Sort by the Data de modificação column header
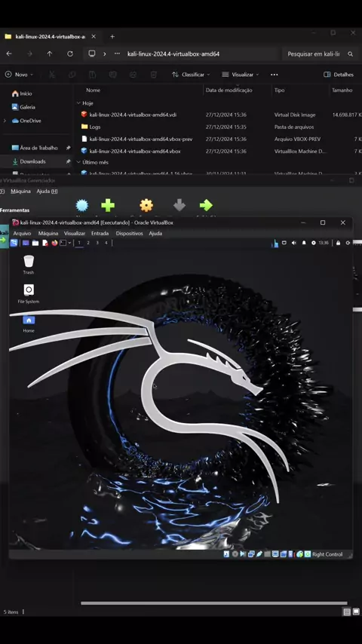362x644 pixels. 229,90
